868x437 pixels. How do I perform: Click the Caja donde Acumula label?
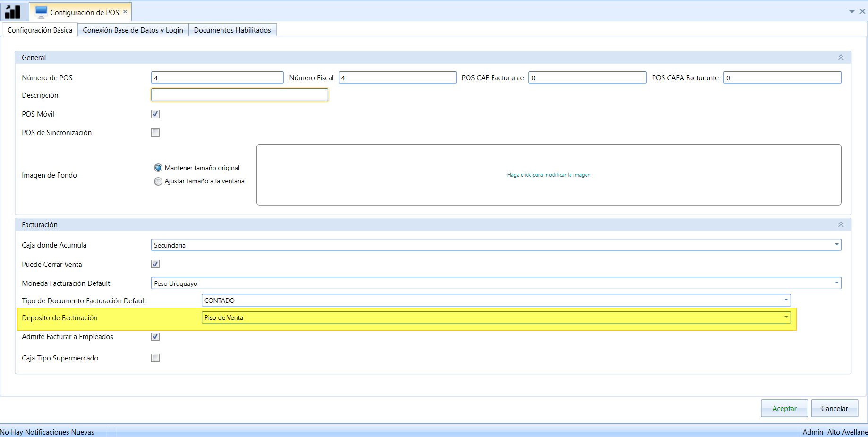point(54,245)
